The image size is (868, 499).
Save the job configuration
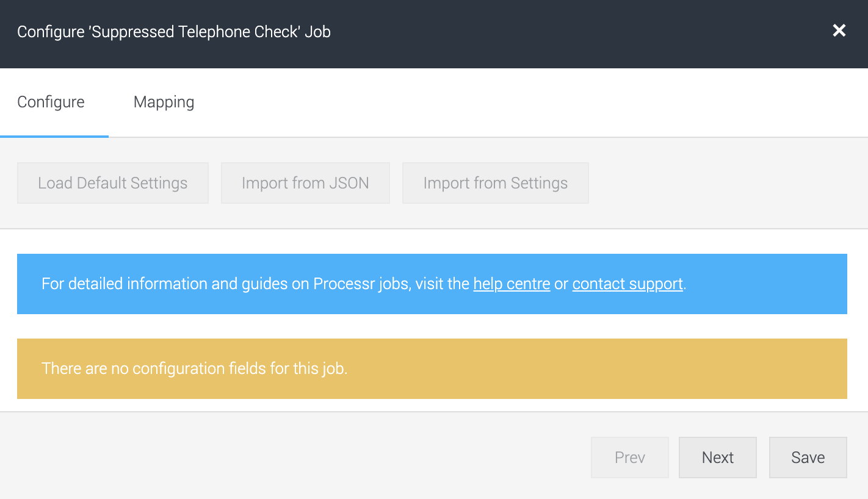[x=808, y=458]
